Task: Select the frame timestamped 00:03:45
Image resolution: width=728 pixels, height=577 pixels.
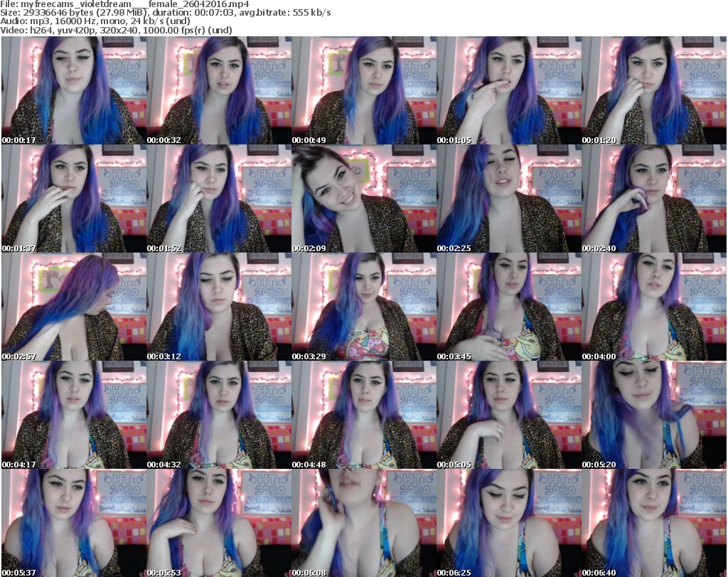Action: coord(509,307)
